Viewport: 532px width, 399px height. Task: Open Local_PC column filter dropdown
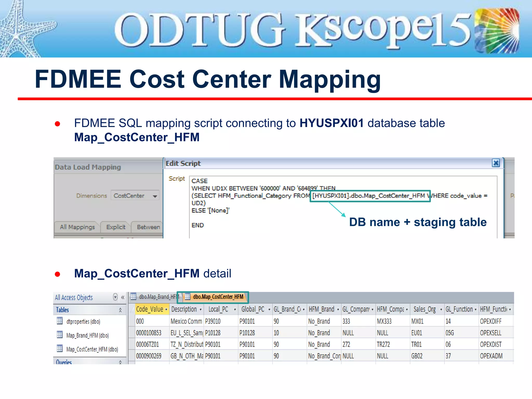pyautogui.click(x=235, y=309)
